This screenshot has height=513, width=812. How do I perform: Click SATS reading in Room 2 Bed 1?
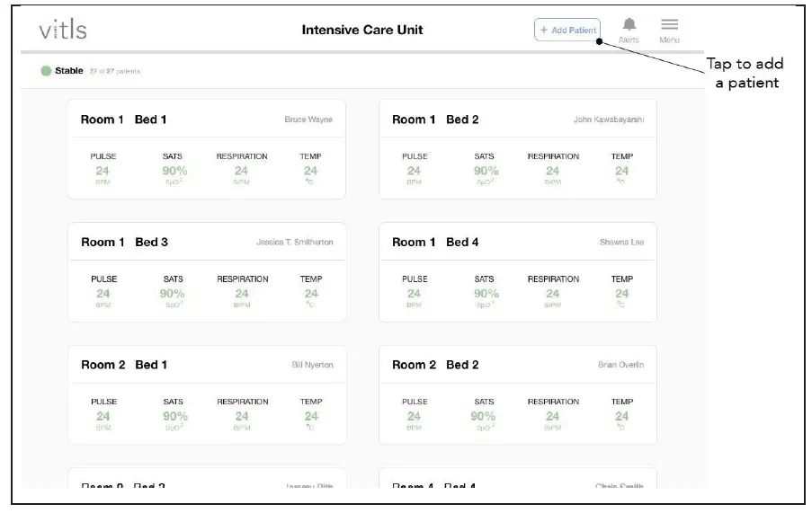click(x=174, y=415)
